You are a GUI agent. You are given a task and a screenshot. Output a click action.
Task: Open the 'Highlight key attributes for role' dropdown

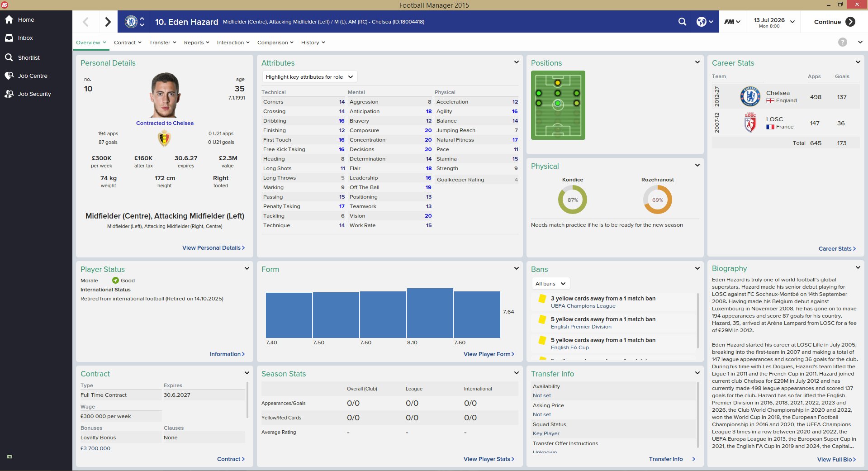[x=310, y=77]
